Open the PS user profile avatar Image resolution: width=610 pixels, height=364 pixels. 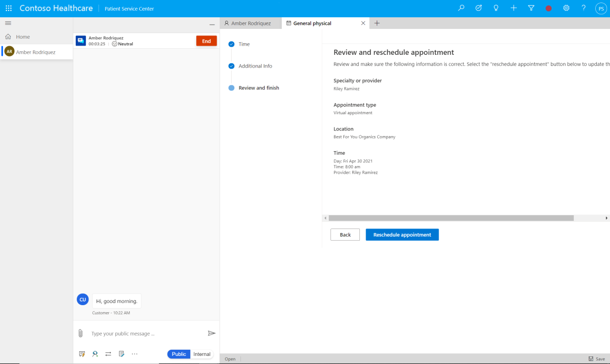(x=601, y=9)
